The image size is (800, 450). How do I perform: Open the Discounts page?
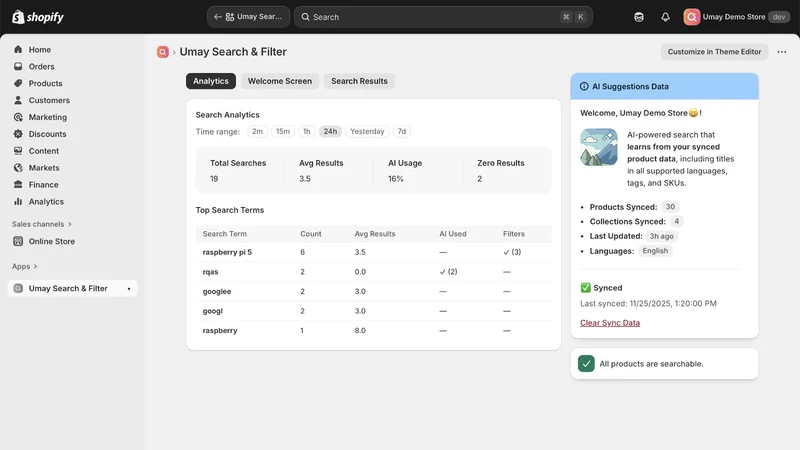pyautogui.click(x=47, y=134)
